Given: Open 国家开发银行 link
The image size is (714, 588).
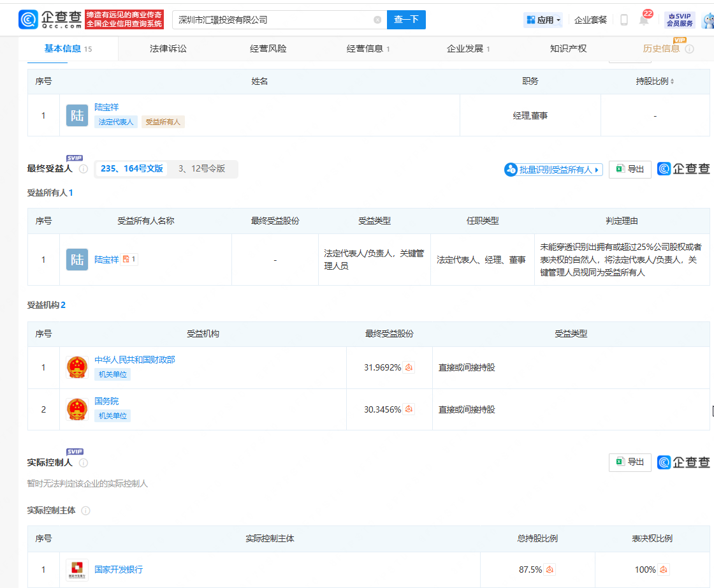Looking at the screenshot, I should 119,570.
